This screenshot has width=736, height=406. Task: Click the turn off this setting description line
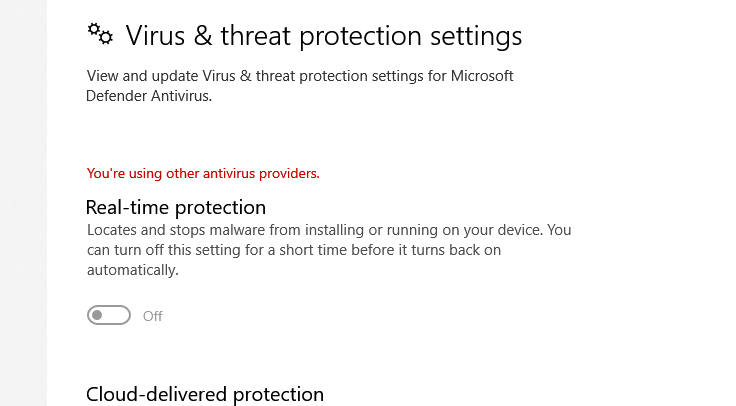tap(293, 250)
